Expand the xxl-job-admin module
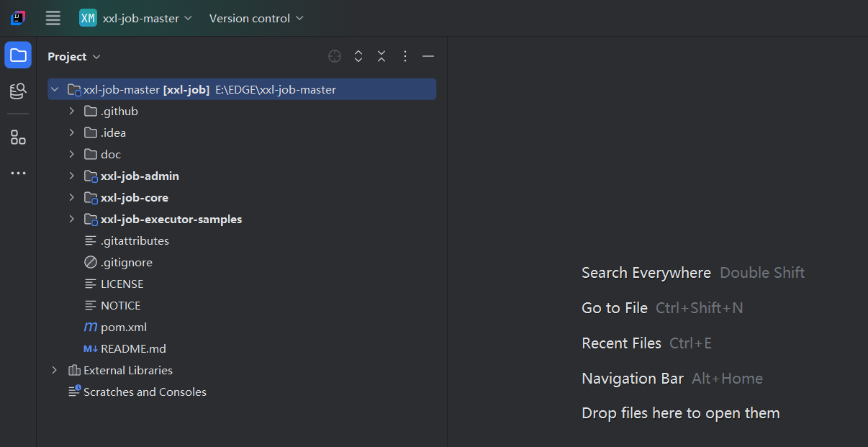Image resolution: width=868 pixels, height=447 pixels. click(x=71, y=176)
